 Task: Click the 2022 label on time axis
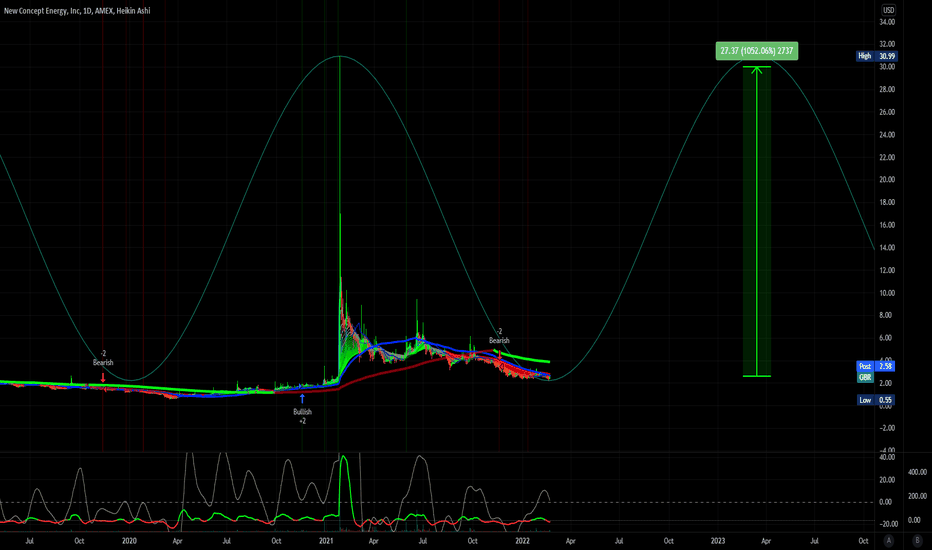click(x=522, y=540)
